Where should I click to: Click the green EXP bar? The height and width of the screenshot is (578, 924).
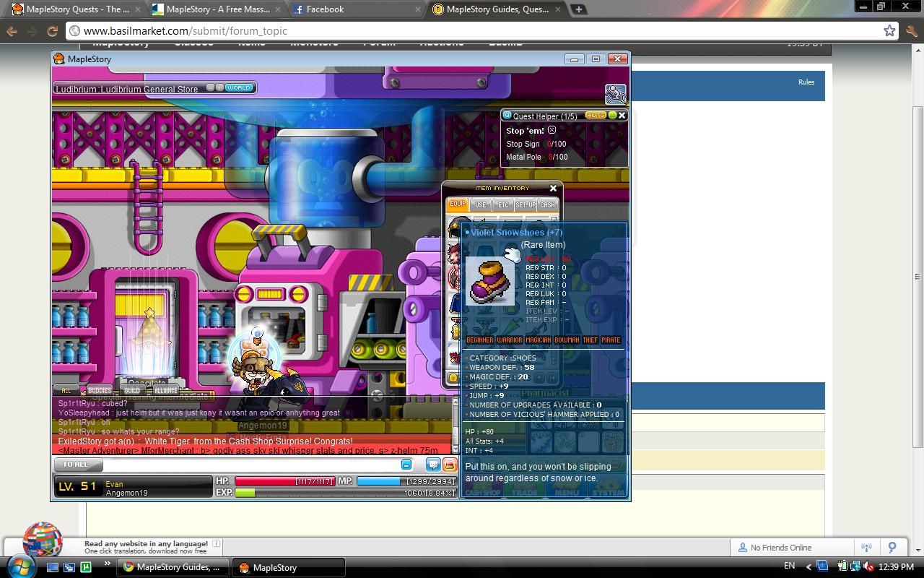pos(345,493)
